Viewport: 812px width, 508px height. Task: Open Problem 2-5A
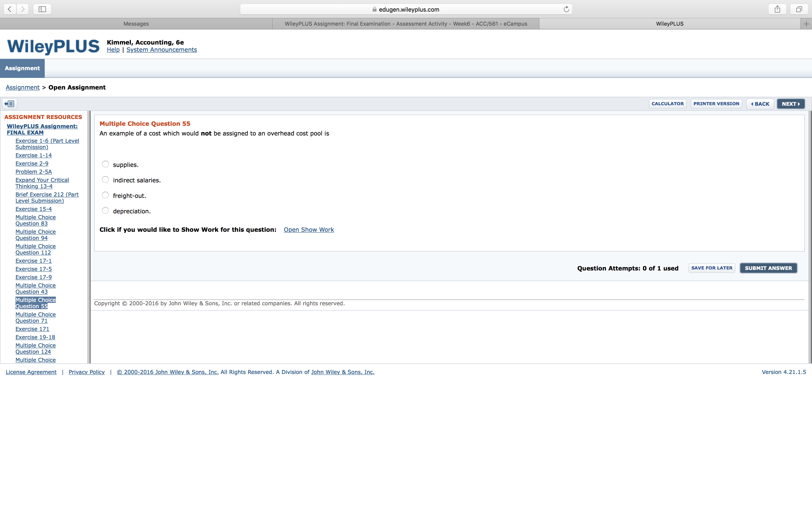(34, 172)
